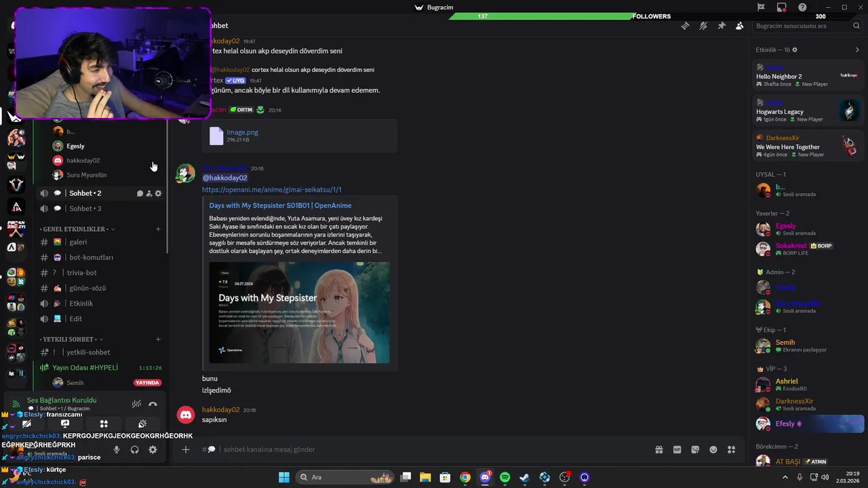Open the apps launcher icon in message bar

pyautogui.click(x=732, y=449)
